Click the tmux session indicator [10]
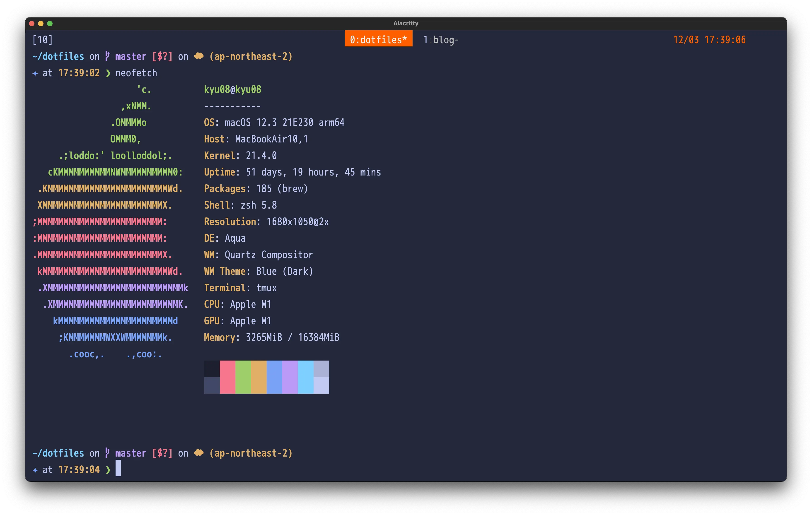812x515 pixels. (43, 40)
